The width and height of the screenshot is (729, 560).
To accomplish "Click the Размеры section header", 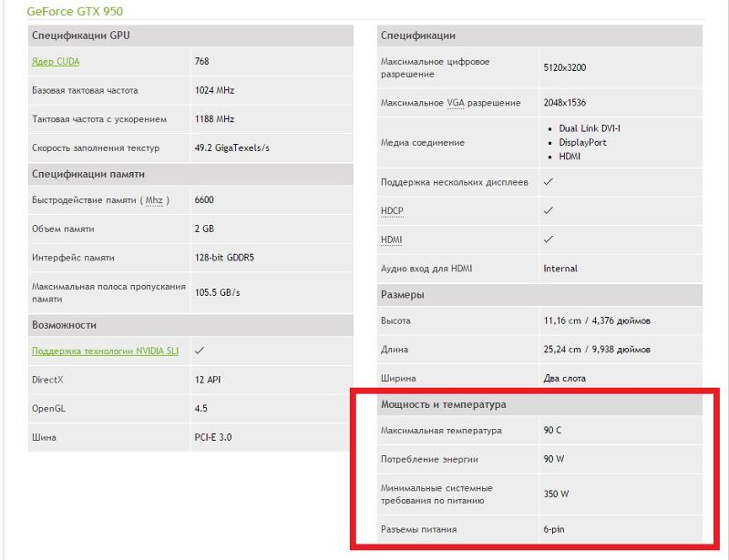I will (x=539, y=295).
